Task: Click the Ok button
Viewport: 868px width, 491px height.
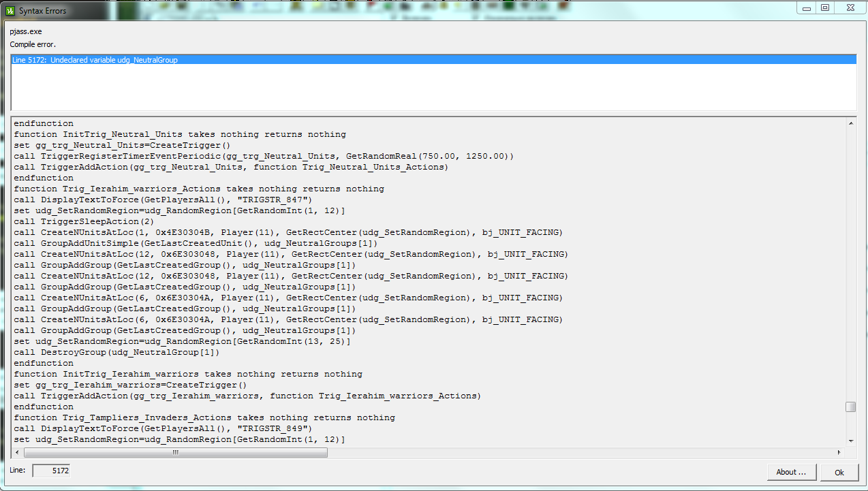Action: (x=839, y=472)
